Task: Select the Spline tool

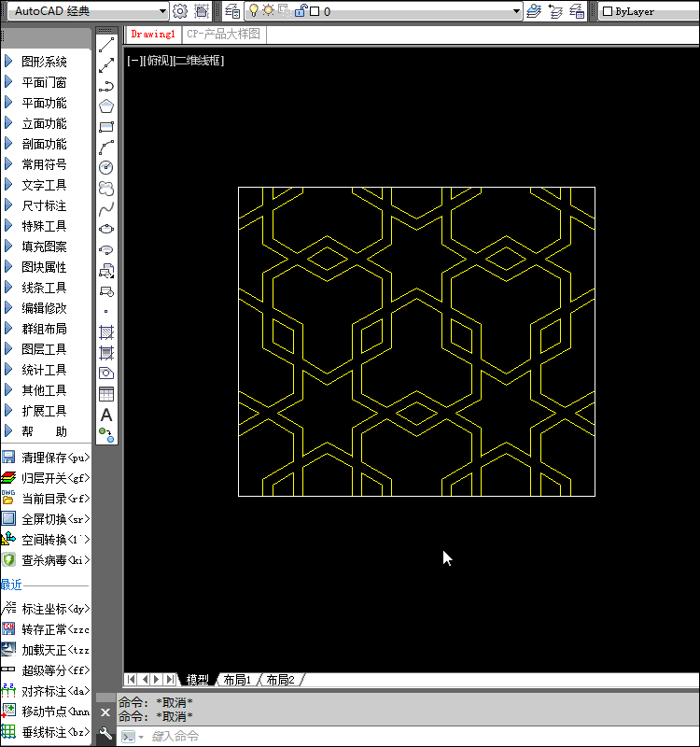Action: [106, 208]
